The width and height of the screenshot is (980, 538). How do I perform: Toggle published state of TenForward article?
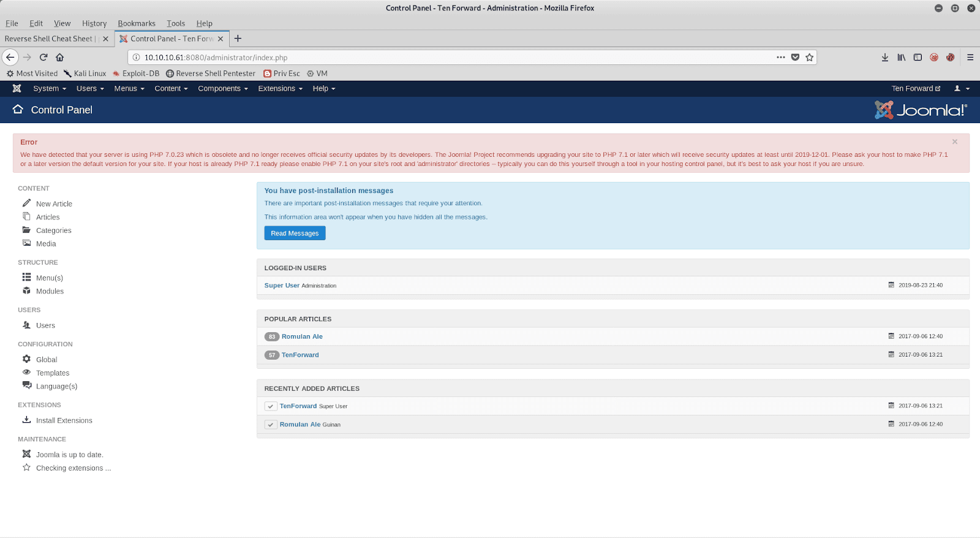point(271,406)
